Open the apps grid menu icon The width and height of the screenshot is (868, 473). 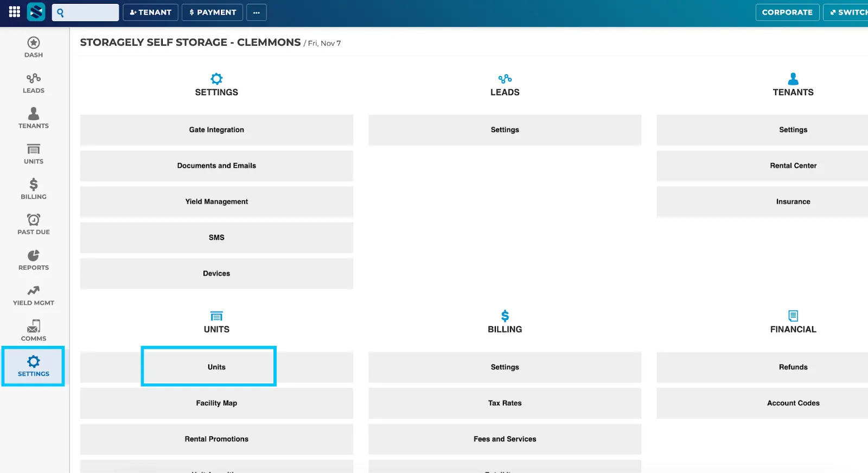[15, 12]
